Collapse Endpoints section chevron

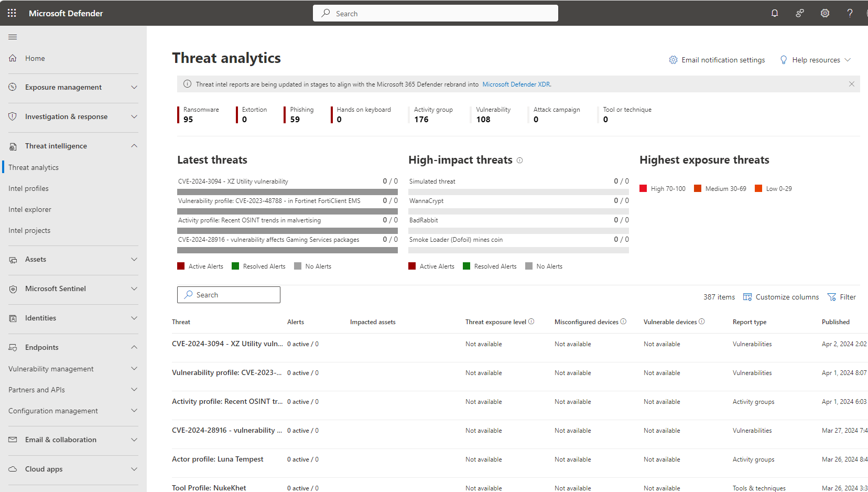click(134, 347)
